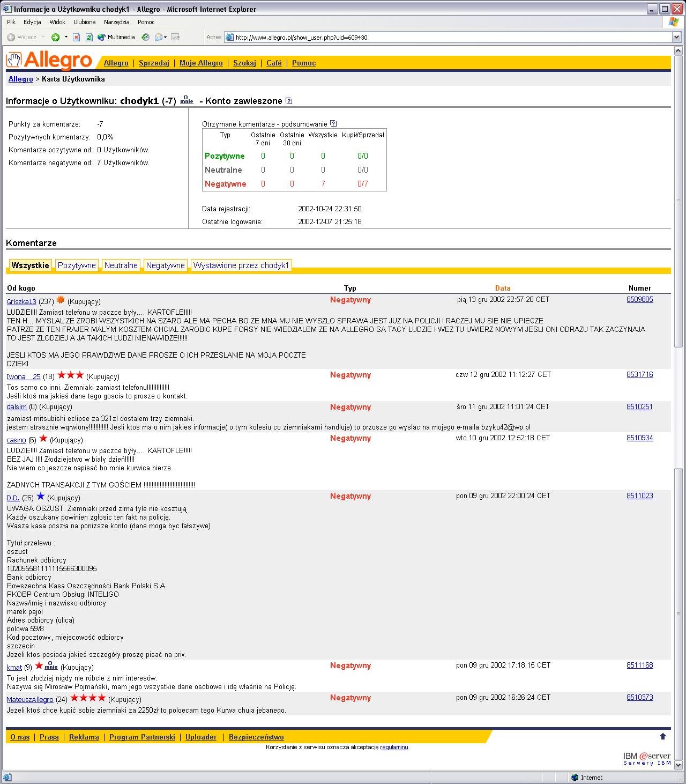Expand the Mail button dropdown arrow
Image resolution: width=686 pixels, height=784 pixels.
click(166, 38)
